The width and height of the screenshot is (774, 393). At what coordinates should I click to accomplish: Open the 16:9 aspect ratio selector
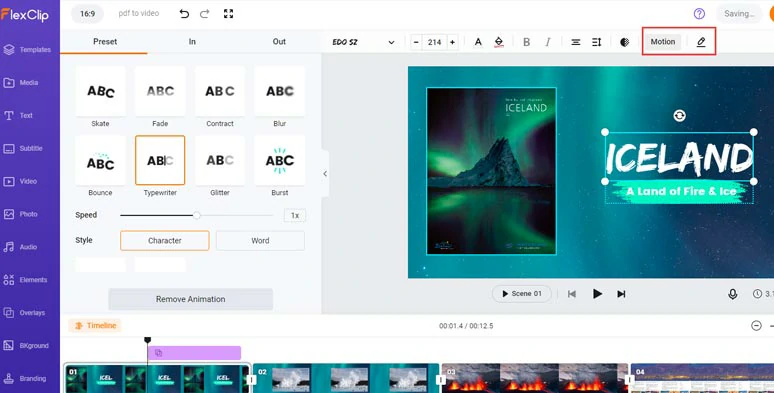(87, 14)
